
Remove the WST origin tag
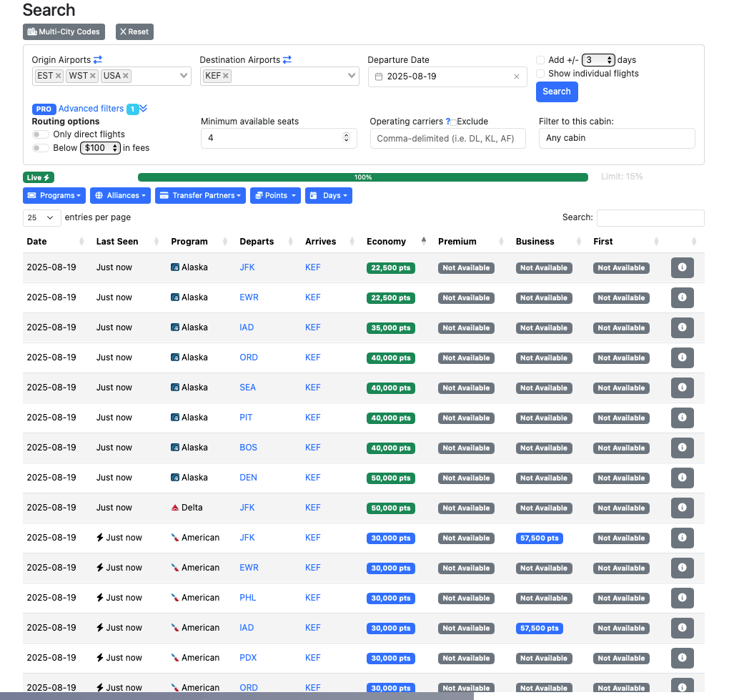(92, 76)
